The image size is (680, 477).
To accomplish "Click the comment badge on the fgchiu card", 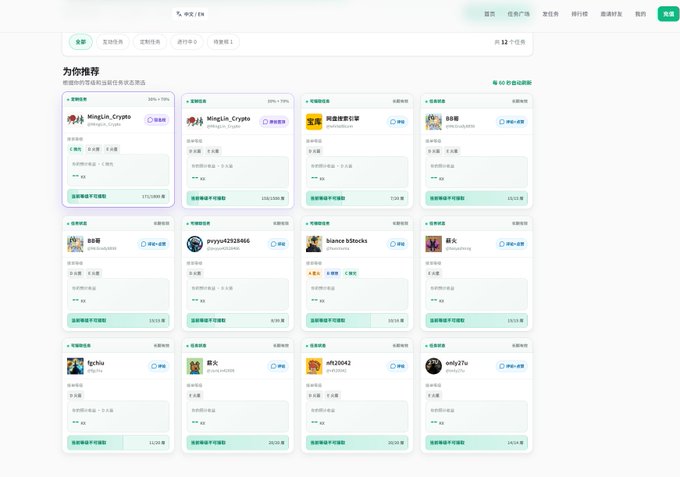I will point(158,366).
